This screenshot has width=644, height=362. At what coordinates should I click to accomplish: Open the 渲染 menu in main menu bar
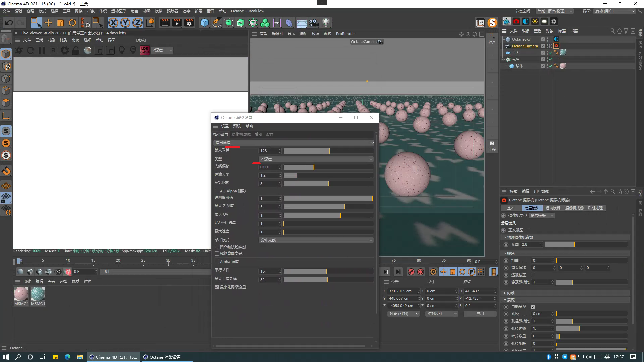(x=186, y=11)
